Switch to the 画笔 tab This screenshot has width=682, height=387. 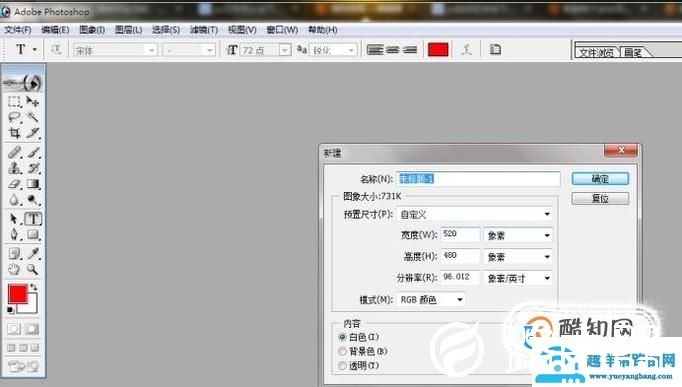click(633, 53)
